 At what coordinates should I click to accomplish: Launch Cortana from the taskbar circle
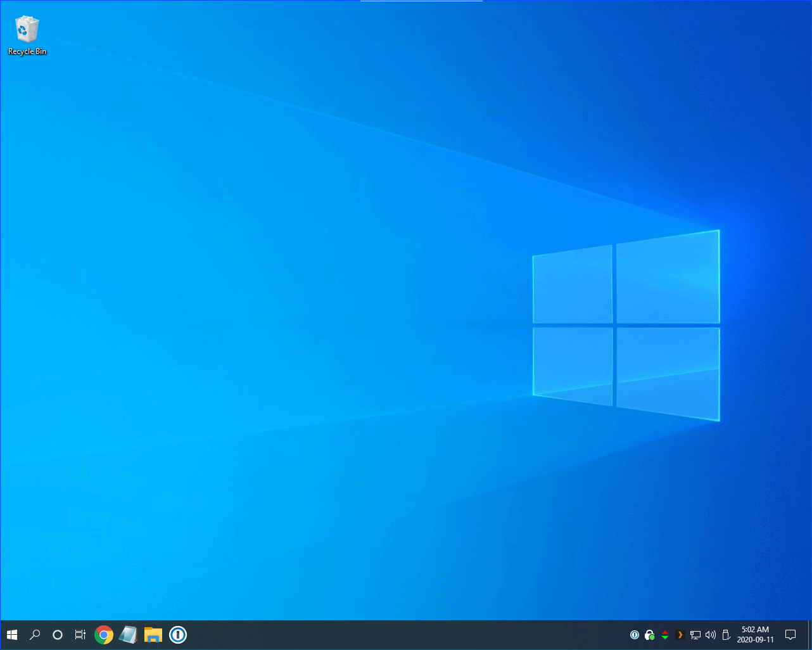click(58, 635)
